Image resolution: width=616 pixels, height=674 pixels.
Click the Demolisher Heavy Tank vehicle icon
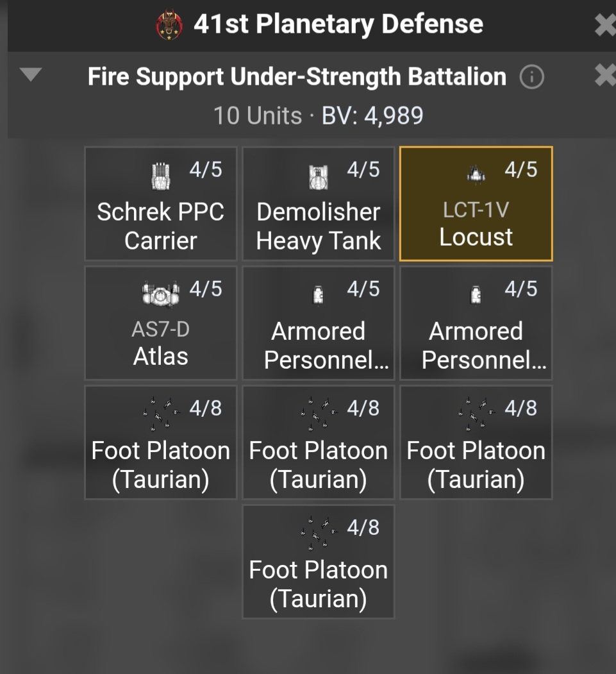tap(319, 177)
